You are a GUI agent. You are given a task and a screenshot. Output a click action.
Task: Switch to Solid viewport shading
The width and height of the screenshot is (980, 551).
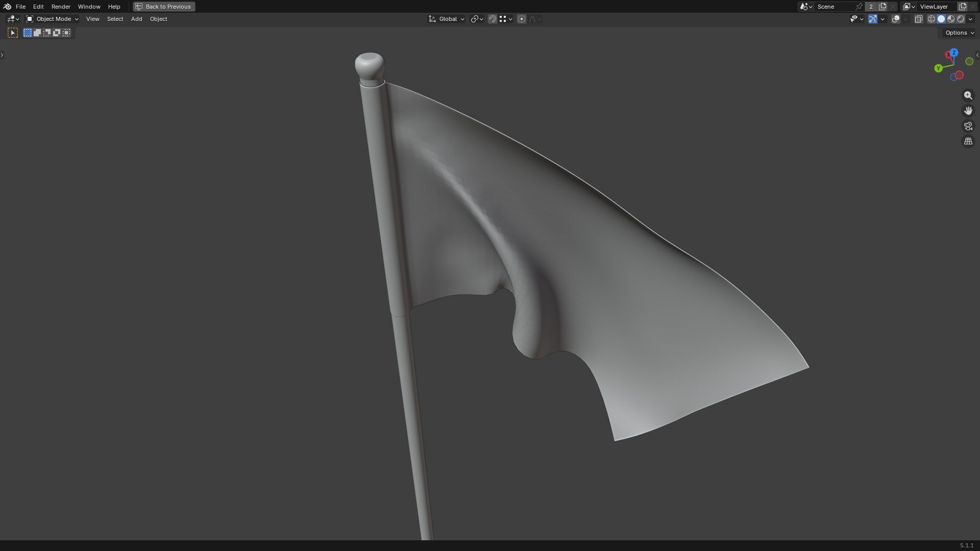941,19
